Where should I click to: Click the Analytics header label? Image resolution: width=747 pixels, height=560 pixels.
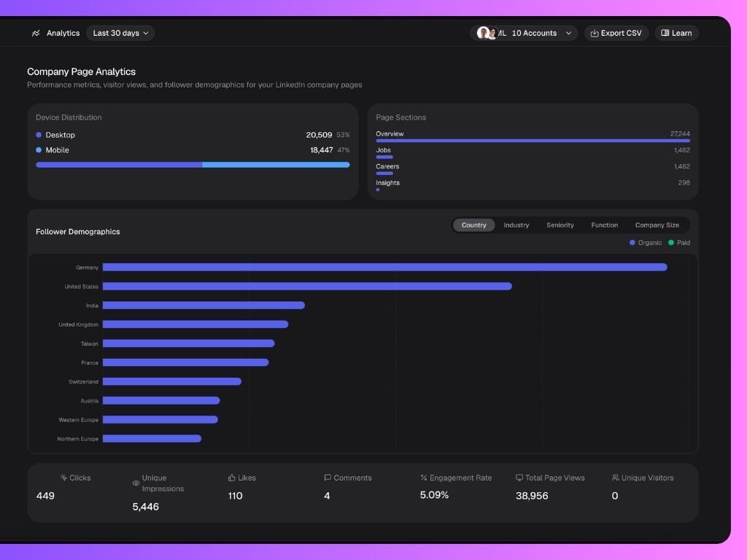click(63, 33)
